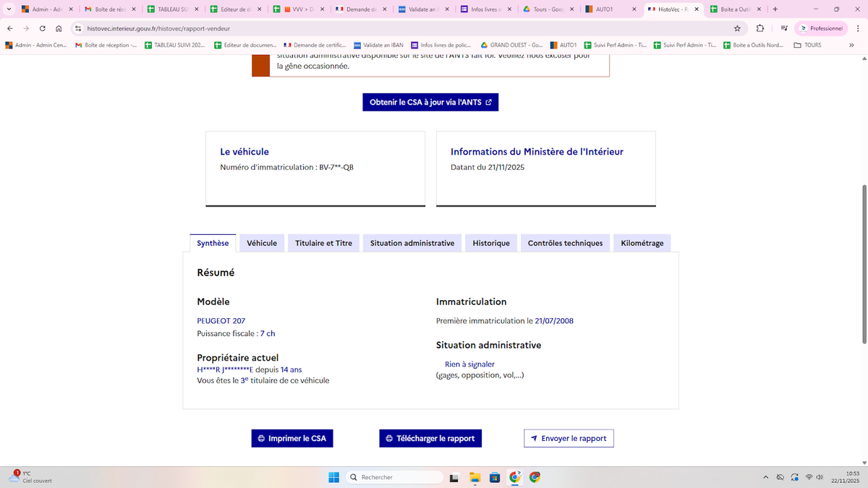View site information icon in address bar
This screenshot has height=488, width=868.
tap(77, 28)
